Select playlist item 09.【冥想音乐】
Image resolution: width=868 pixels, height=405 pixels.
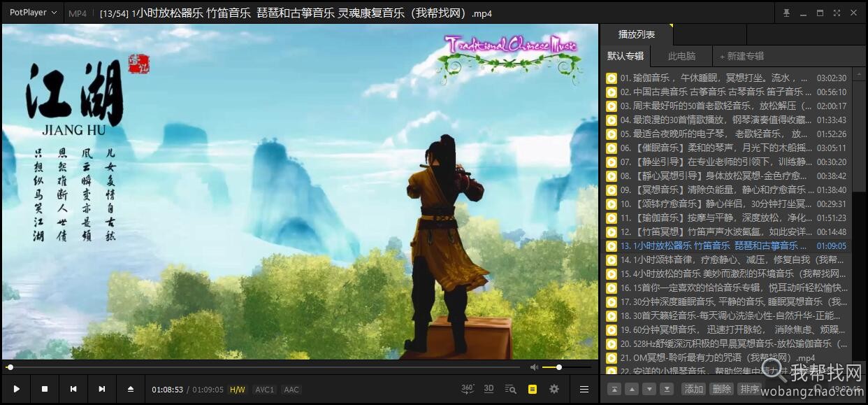tap(726, 190)
